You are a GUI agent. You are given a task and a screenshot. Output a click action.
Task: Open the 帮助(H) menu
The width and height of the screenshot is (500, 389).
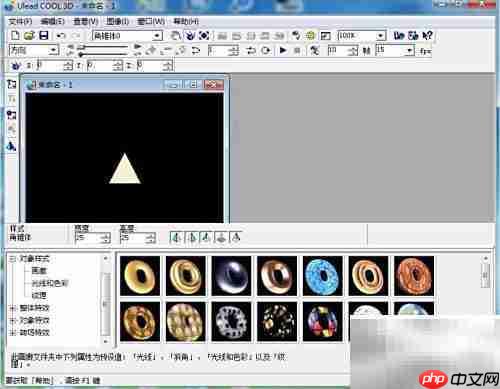click(186, 22)
